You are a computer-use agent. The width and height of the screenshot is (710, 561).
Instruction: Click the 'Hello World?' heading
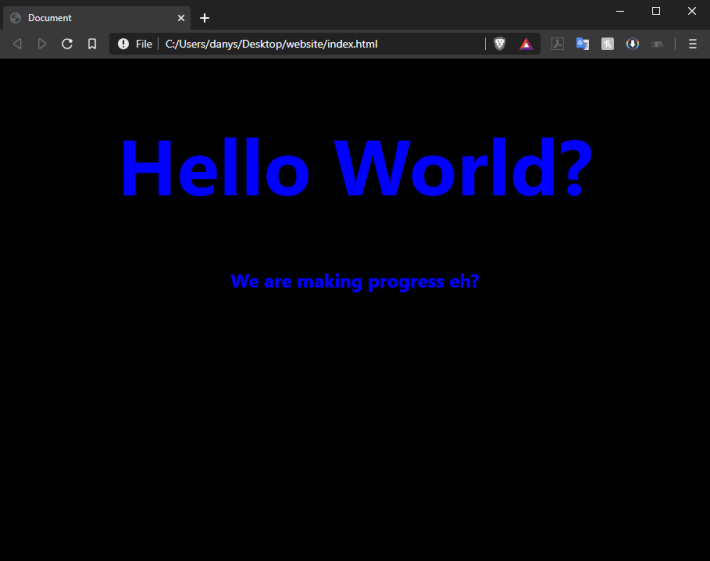coord(356,168)
